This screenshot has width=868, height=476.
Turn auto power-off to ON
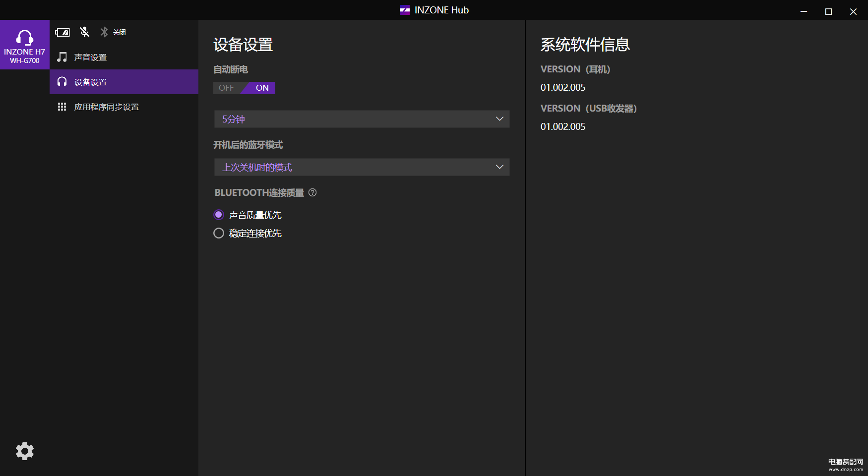pyautogui.click(x=261, y=88)
